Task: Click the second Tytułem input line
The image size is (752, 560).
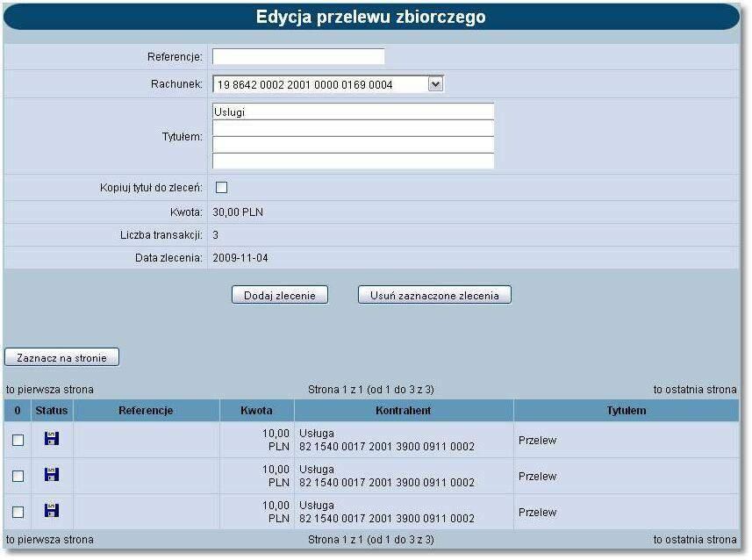Action: pyautogui.click(x=353, y=129)
